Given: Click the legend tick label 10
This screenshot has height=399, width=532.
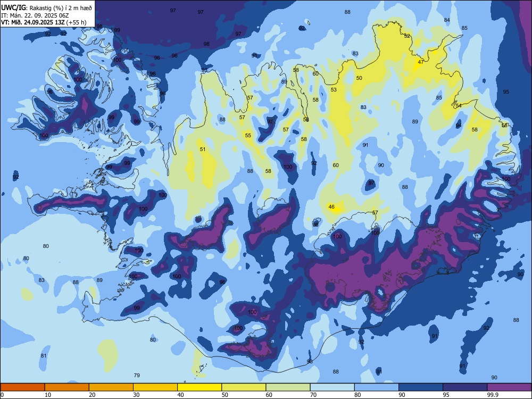Looking at the screenshot, I should point(48,395).
